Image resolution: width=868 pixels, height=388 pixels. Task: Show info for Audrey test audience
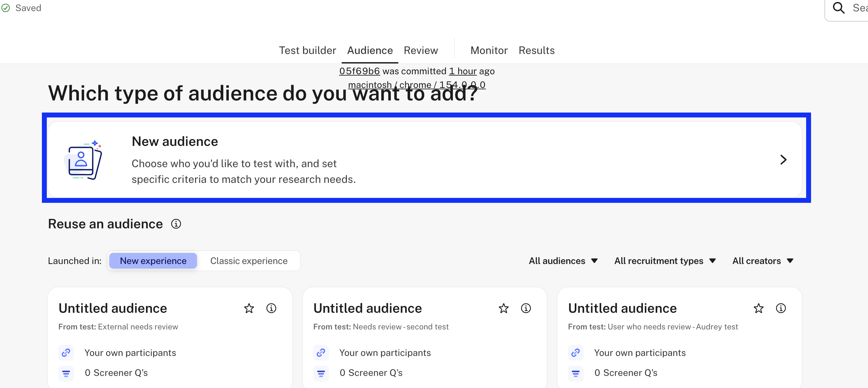tap(781, 308)
